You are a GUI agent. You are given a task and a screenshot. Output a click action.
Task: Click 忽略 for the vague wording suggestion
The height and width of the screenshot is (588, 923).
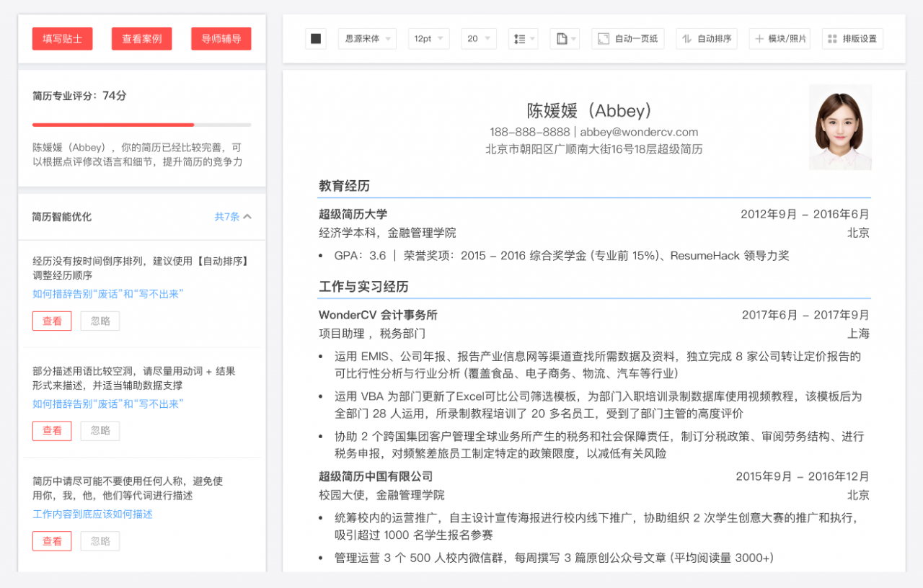coord(100,431)
